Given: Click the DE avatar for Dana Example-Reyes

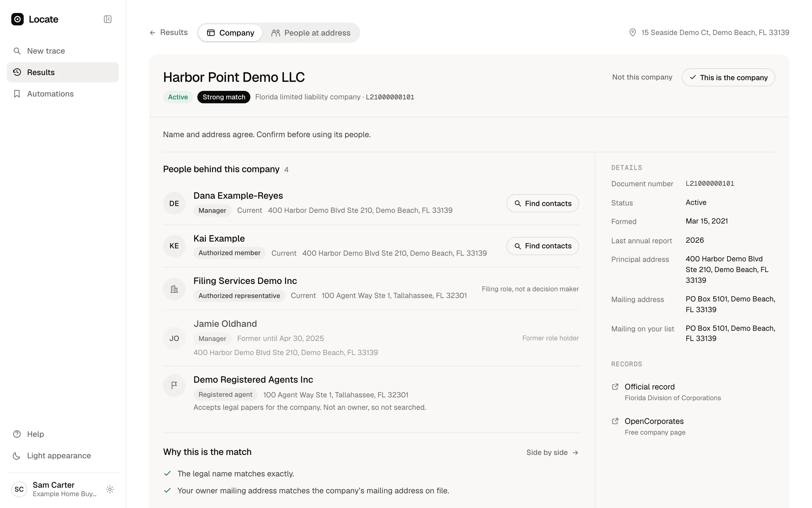Looking at the screenshot, I should click(174, 203).
